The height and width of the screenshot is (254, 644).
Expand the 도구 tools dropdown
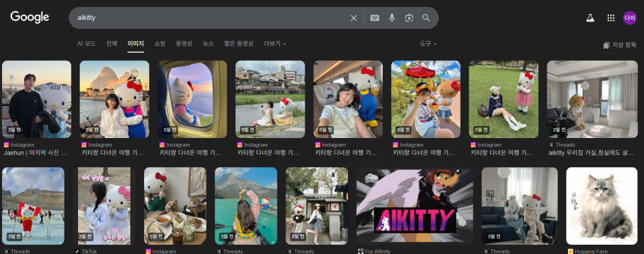point(428,43)
